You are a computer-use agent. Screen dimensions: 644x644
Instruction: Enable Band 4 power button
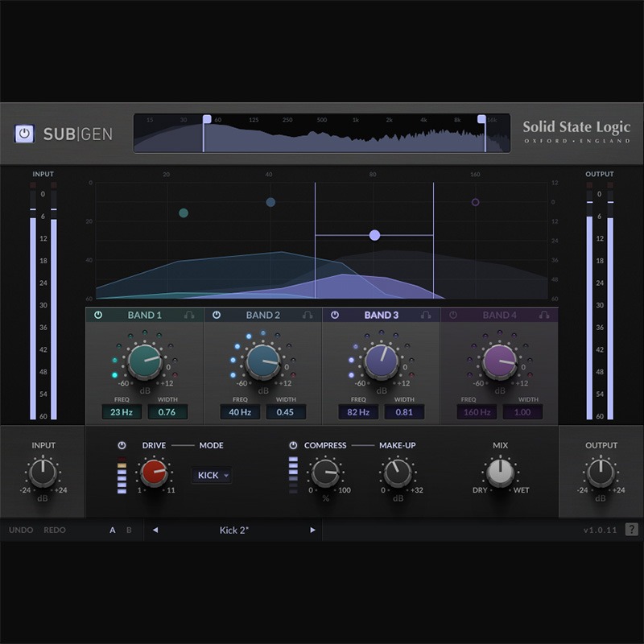453,315
